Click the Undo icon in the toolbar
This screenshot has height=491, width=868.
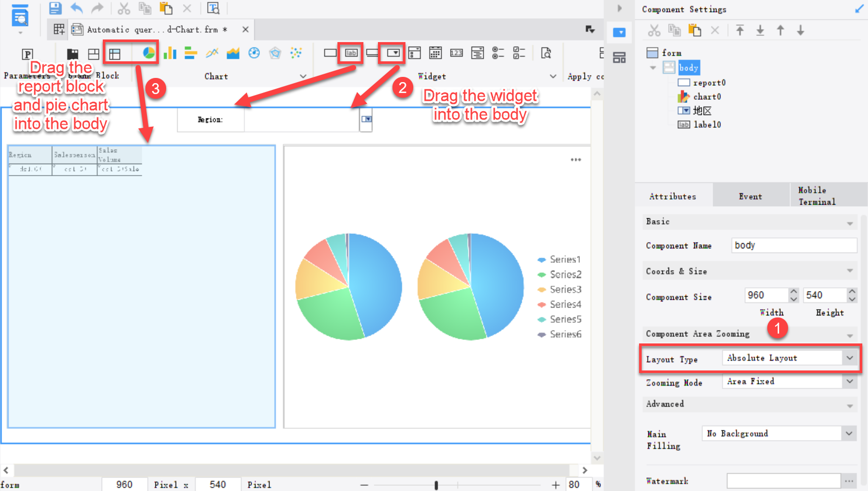(x=76, y=8)
